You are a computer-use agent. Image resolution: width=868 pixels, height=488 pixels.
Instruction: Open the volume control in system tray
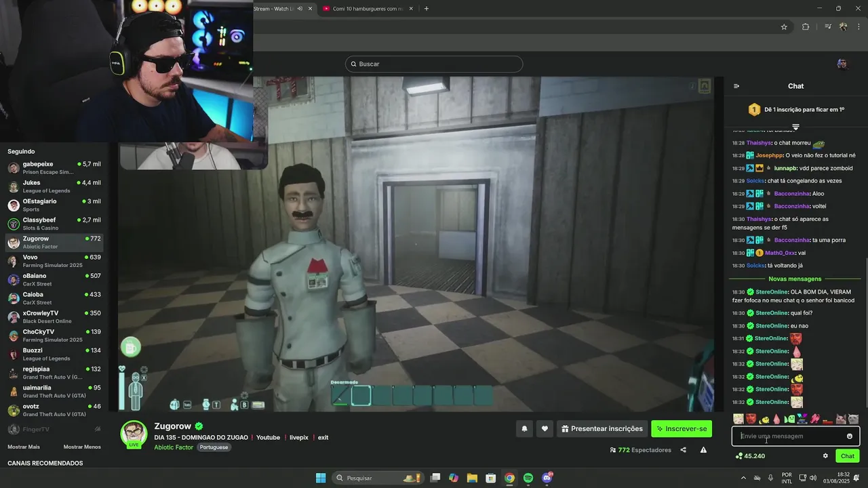tap(813, 478)
